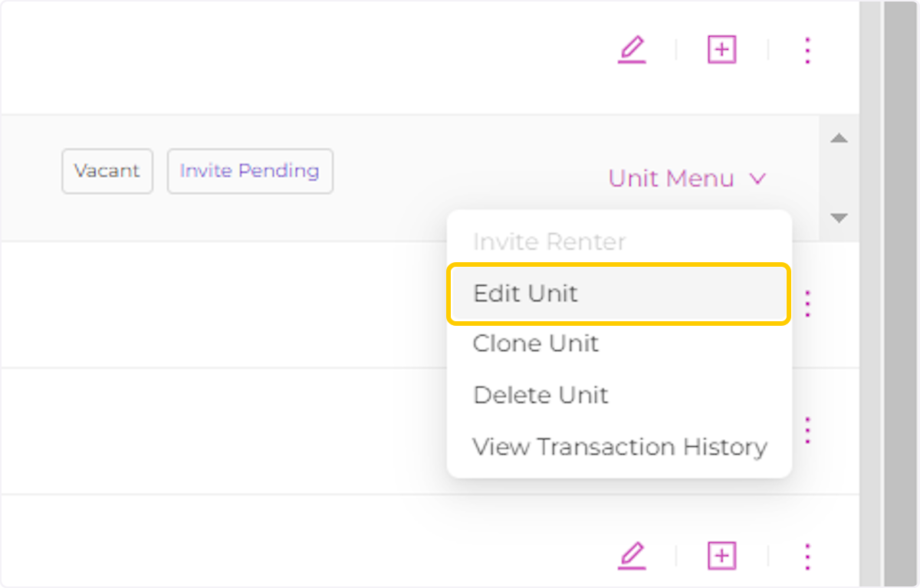Open View Transaction History
Viewport: 920px width, 588px height.
621,447
